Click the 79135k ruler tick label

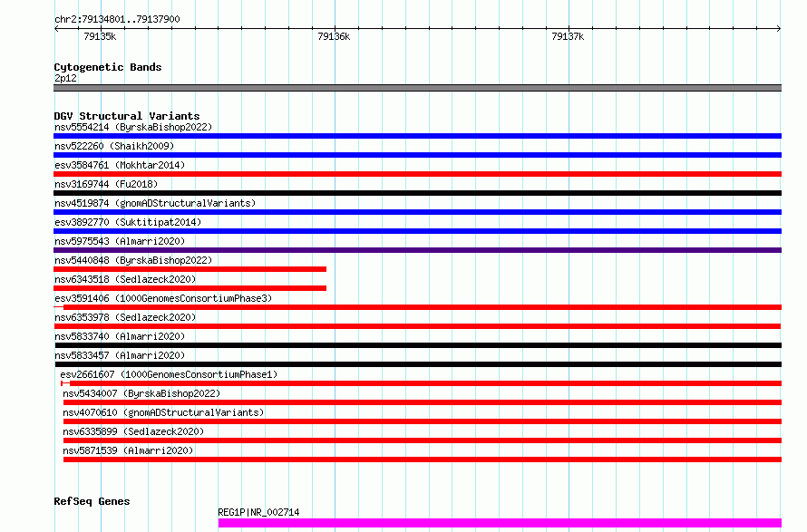(100, 36)
